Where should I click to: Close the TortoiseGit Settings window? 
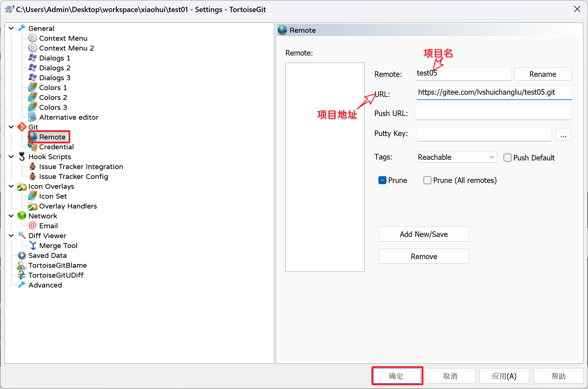[x=577, y=9]
